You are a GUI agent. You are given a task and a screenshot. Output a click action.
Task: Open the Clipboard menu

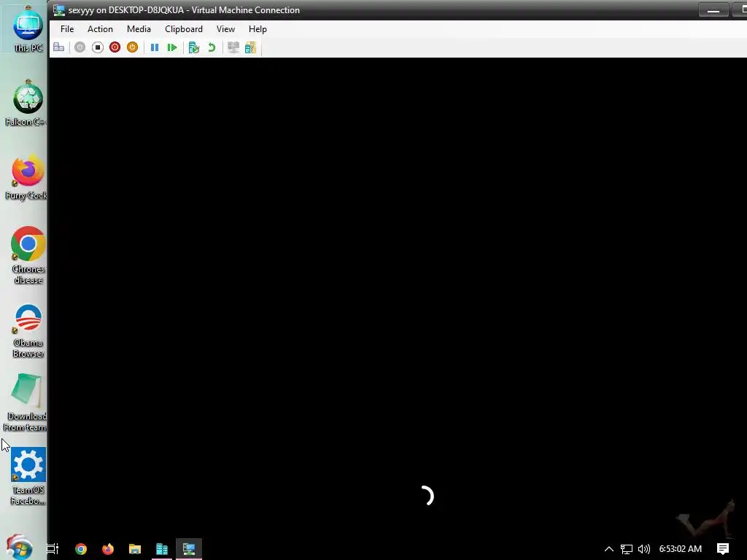183,29
